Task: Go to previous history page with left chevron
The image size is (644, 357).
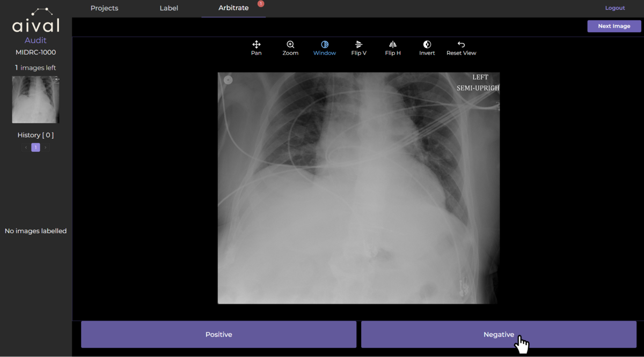Action: tap(26, 147)
